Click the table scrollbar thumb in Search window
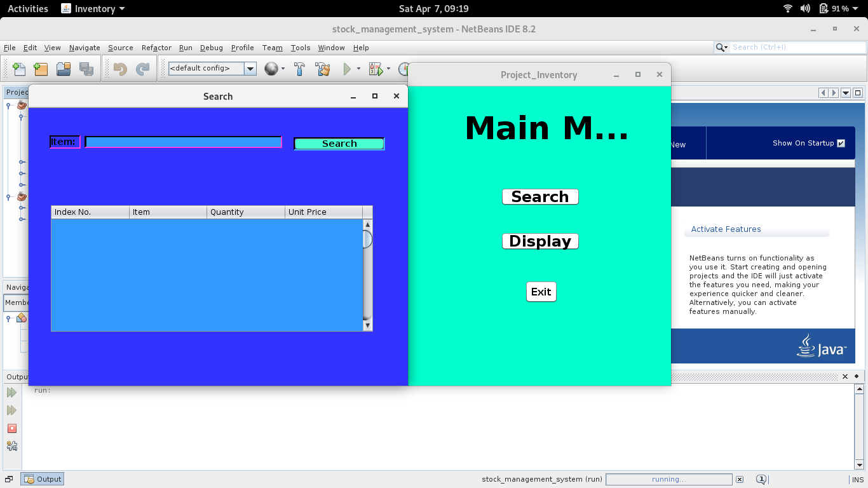 pos(367,240)
